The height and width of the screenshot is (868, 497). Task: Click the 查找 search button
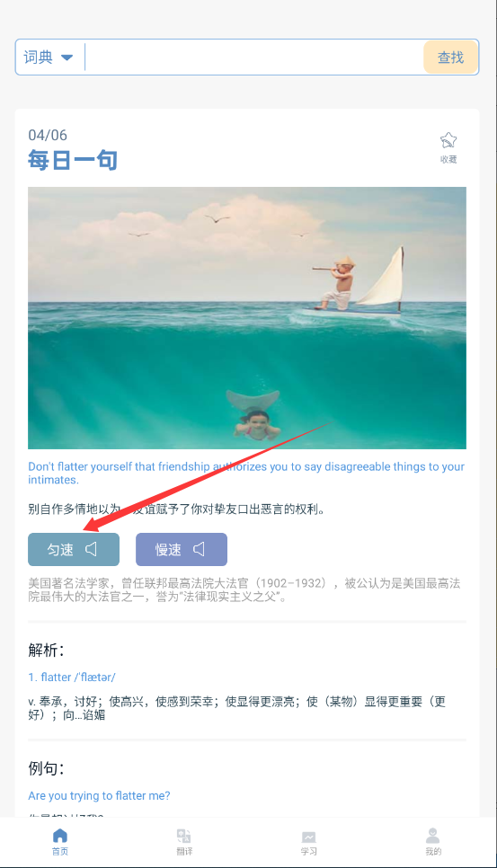pos(450,57)
